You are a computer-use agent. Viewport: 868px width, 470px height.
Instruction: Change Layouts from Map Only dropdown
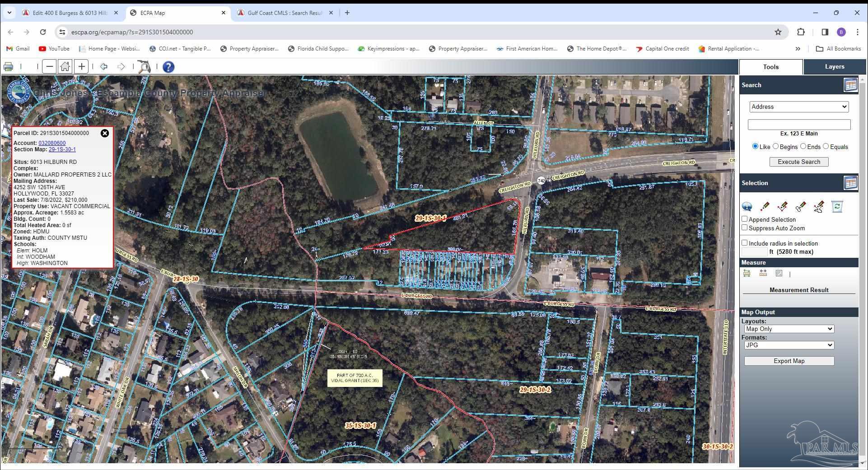tap(789, 329)
